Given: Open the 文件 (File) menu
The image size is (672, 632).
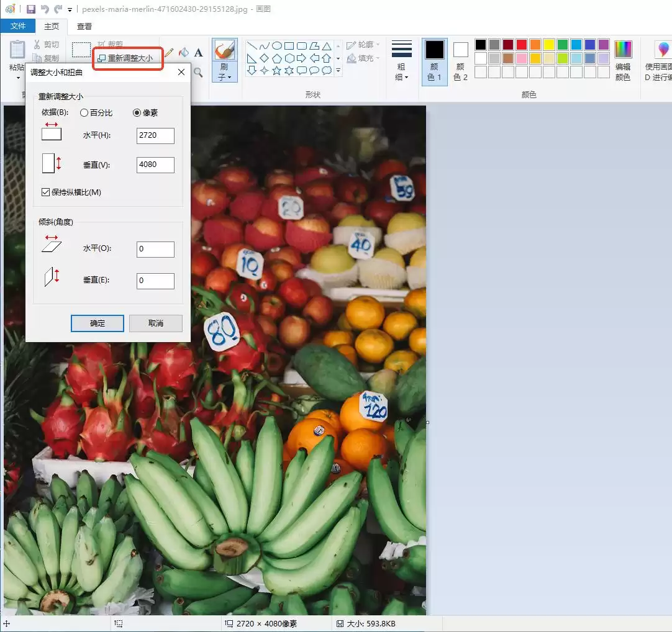Looking at the screenshot, I should coord(18,26).
